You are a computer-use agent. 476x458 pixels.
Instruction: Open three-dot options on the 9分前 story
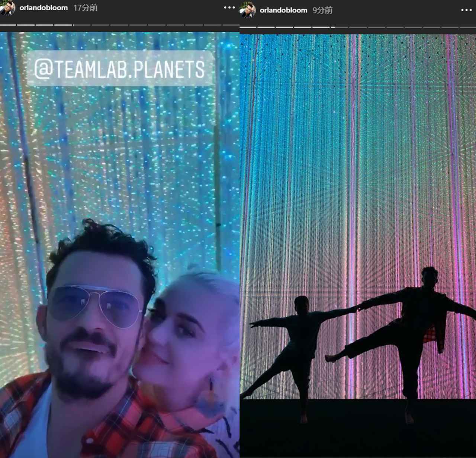tap(466, 10)
